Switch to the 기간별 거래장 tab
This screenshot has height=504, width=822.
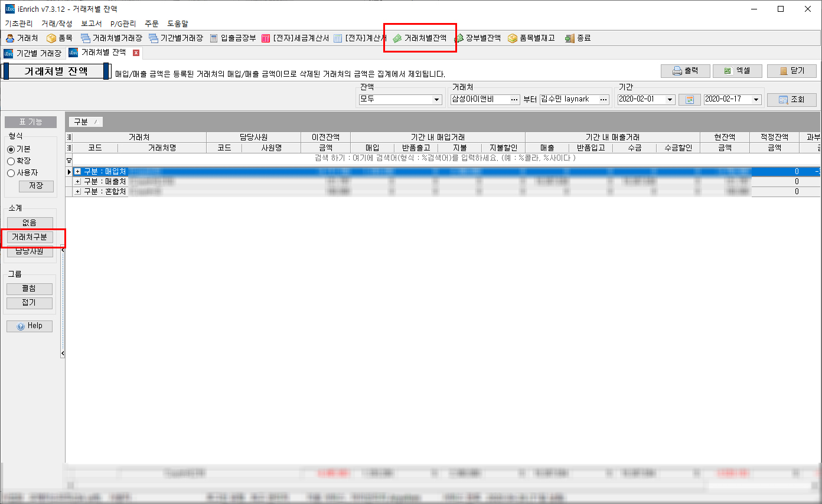(x=33, y=53)
